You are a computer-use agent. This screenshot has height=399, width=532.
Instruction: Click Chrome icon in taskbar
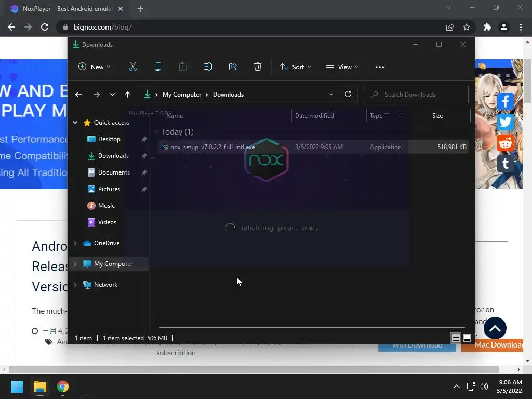pos(63,387)
